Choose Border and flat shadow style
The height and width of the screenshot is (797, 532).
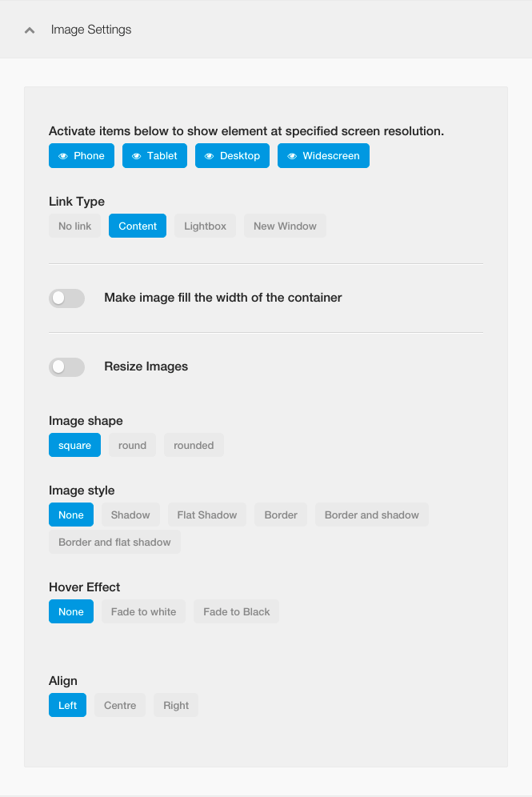click(x=114, y=542)
